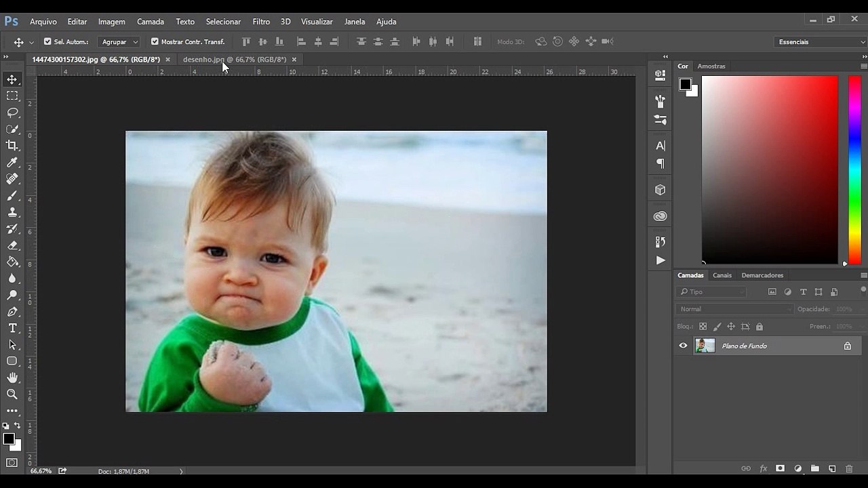Screen dimensions: 868x488
Task: Toggle lock image pixels brush icon
Action: coord(717,327)
